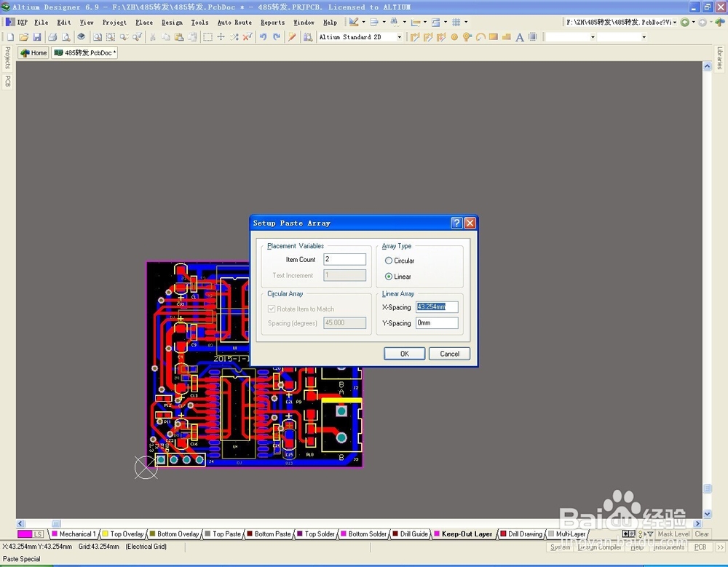Select the Place Via tool
Screen dimensions: 728x567
pyautogui.click(x=467, y=36)
